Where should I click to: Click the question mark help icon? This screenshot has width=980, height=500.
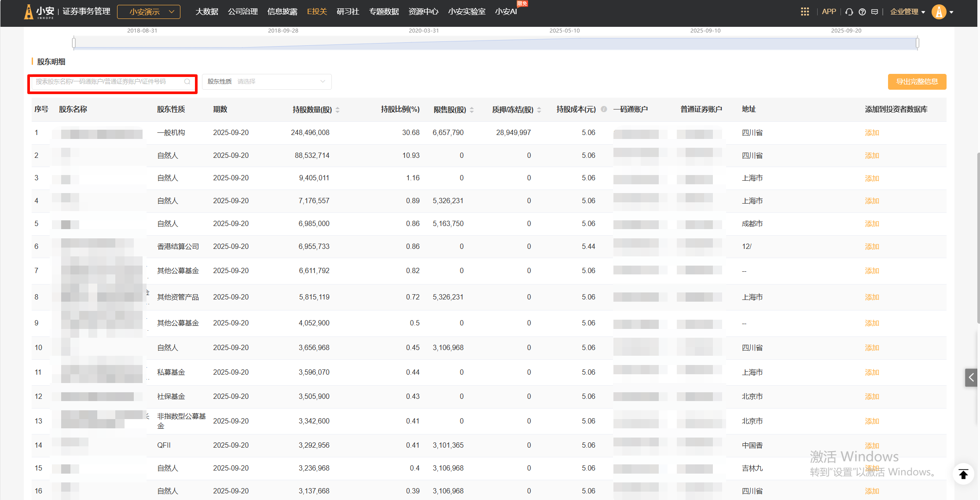pos(862,12)
